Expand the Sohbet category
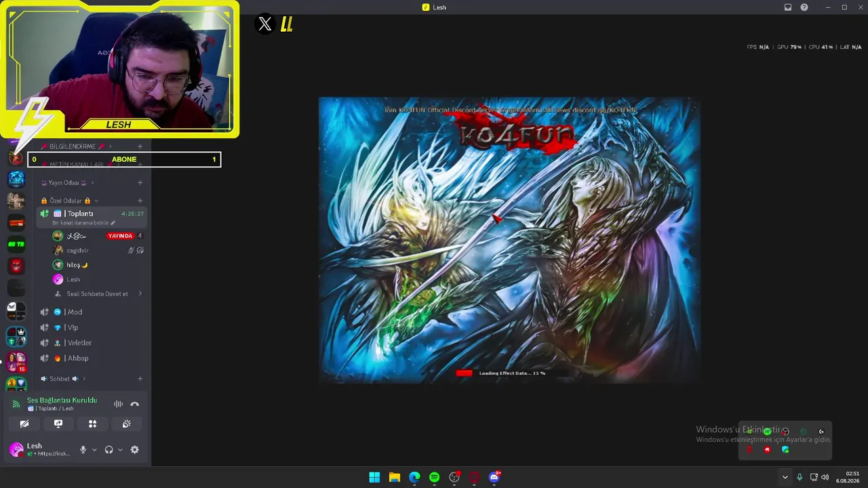The image size is (868, 488). coord(64,379)
